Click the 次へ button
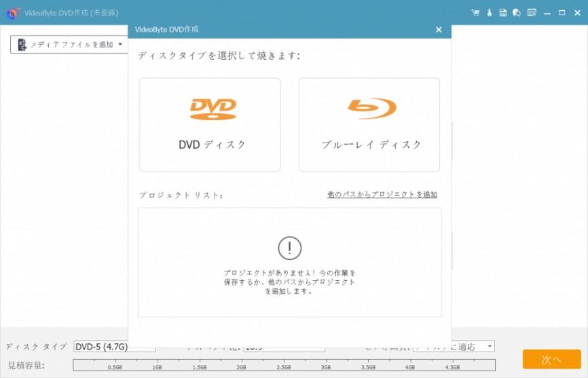The height and width of the screenshot is (378, 588). pos(551,359)
